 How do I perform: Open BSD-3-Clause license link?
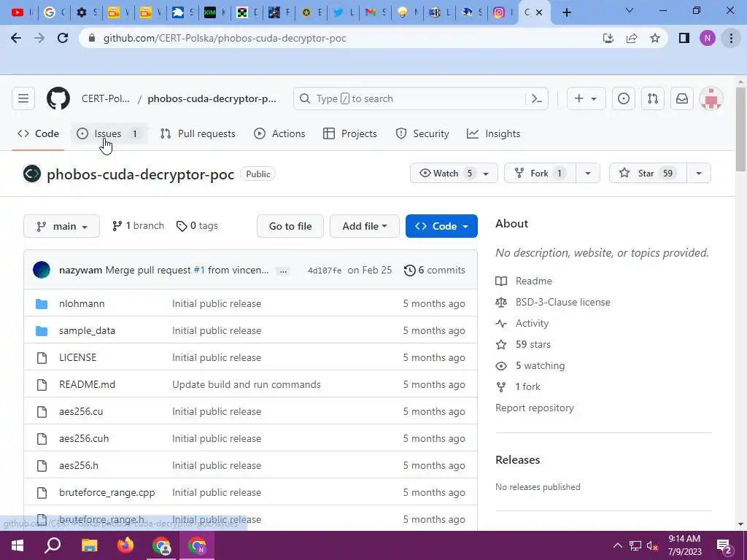click(x=553, y=302)
